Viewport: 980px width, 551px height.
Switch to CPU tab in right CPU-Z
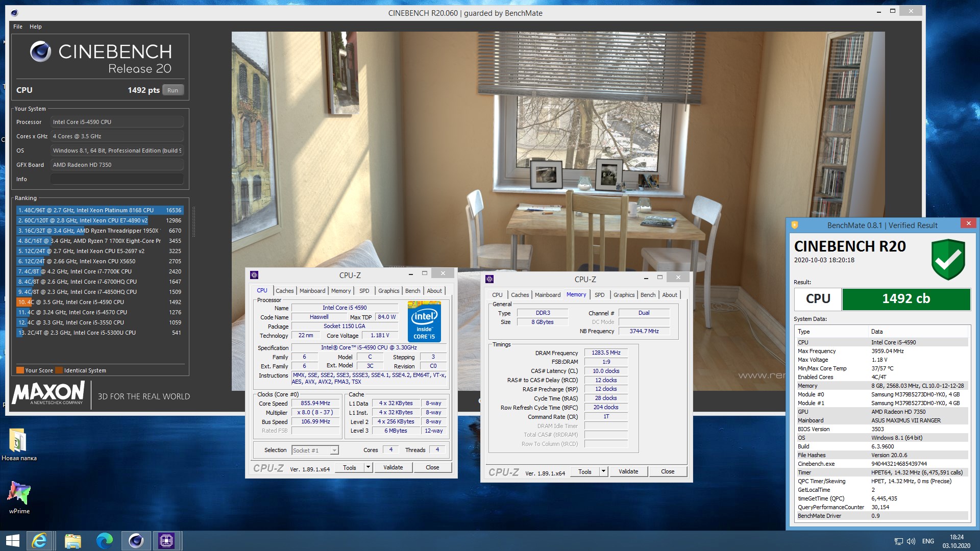coord(497,295)
